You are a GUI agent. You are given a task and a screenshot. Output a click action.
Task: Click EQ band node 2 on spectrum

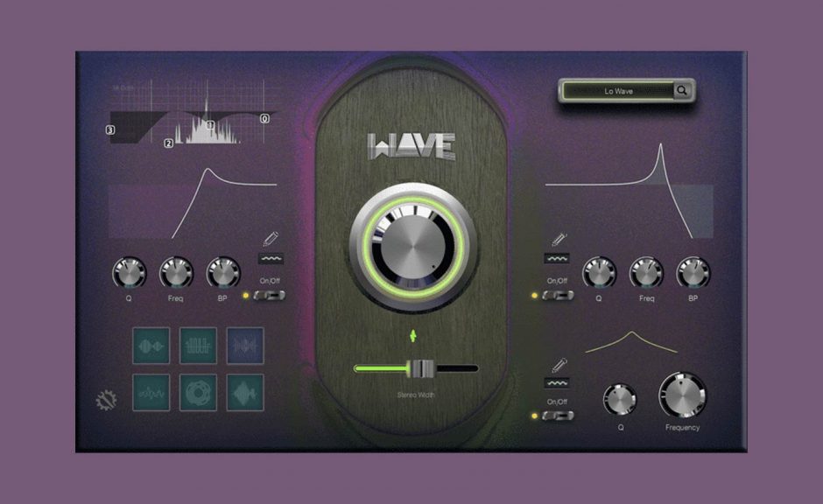click(169, 143)
